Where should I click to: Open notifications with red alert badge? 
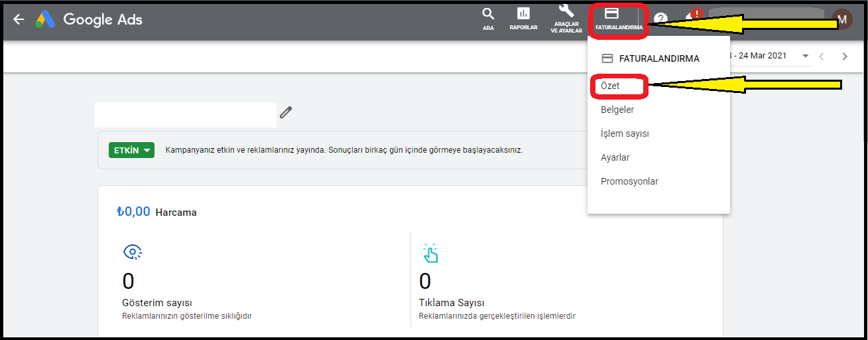coord(692,17)
